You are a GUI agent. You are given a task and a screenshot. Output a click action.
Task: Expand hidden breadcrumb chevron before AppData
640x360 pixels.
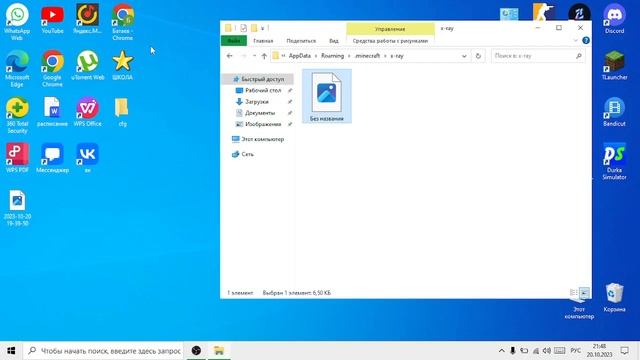[x=283, y=56]
